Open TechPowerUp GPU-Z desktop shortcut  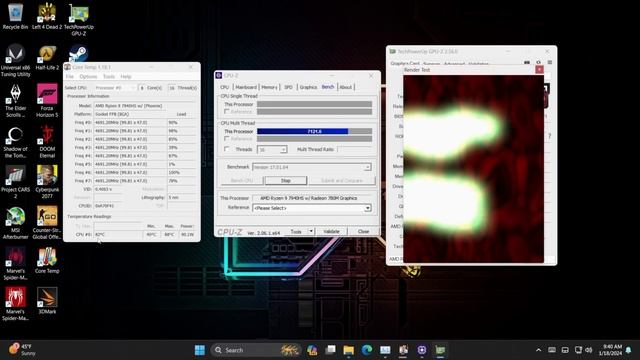tap(79, 19)
